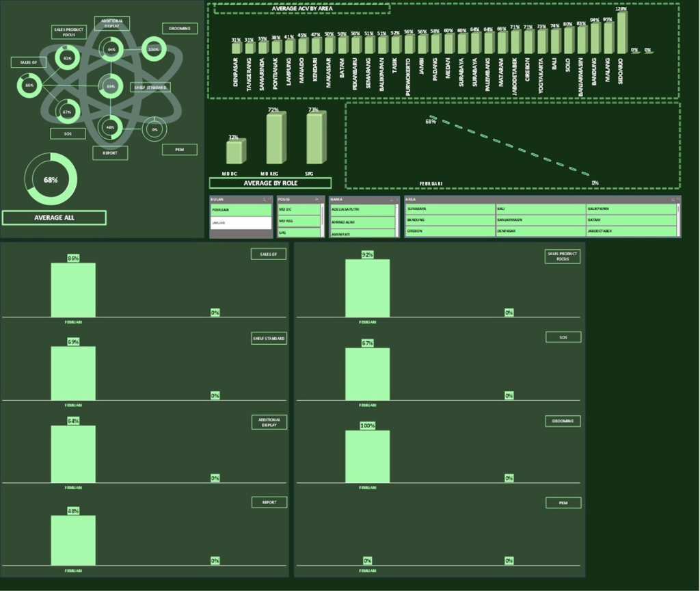The image size is (700, 591).
Task: Toggle multi-select in the AREA slicer
Action: click(673, 199)
